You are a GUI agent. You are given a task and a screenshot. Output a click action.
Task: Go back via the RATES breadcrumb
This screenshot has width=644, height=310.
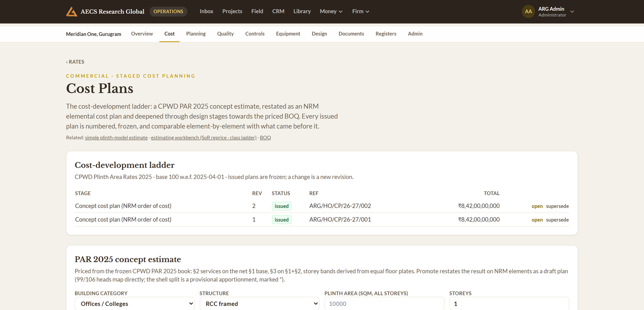[x=75, y=62]
